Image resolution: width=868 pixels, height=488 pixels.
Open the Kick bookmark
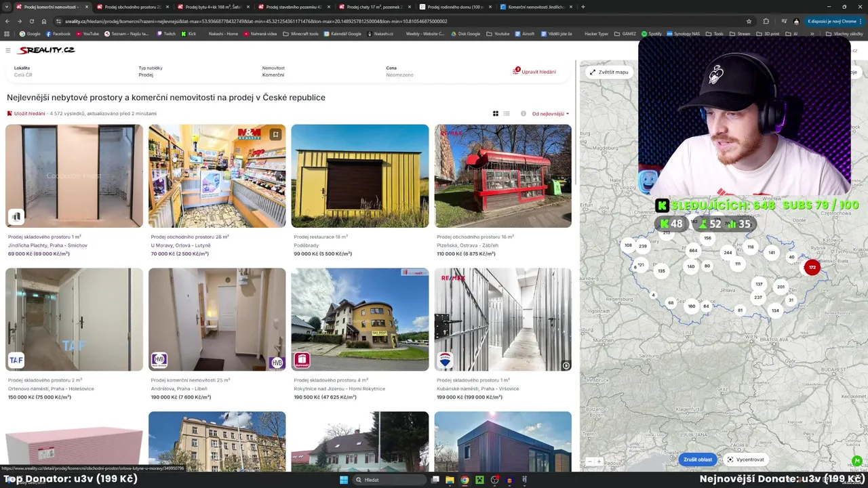coord(189,33)
